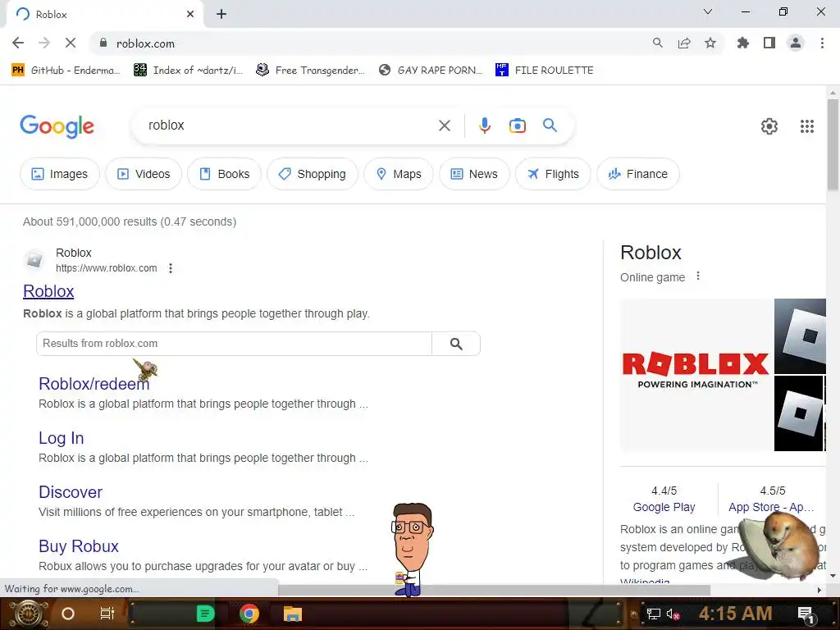840x630 pixels.
Task: Open Google quick settings gear
Action: click(769, 126)
